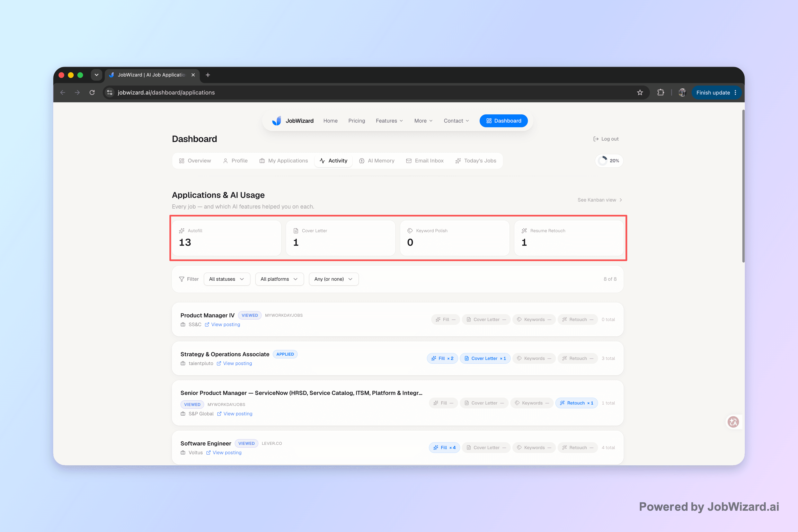Click Keywords chip on Product Manager IV row
Viewport: 798px width, 532px height.
(x=534, y=320)
